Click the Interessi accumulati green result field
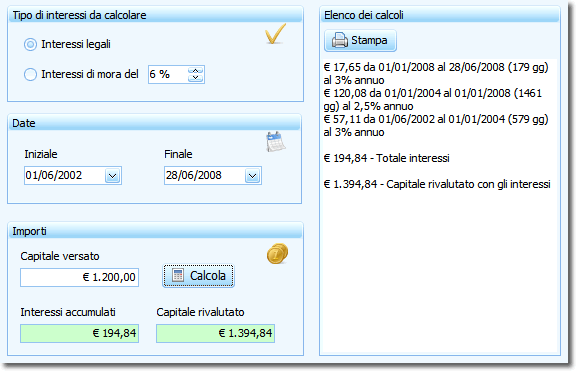 coord(79,334)
